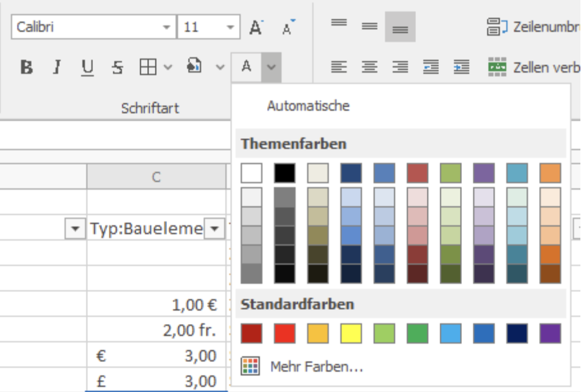The height and width of the screenshot is (392, 581).
Task: Open Mehr Farben... dialog
Action: 317,367
